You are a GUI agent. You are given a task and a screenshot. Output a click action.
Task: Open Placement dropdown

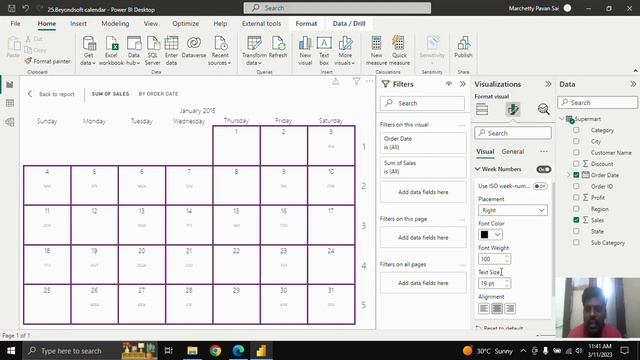(513, 210)
